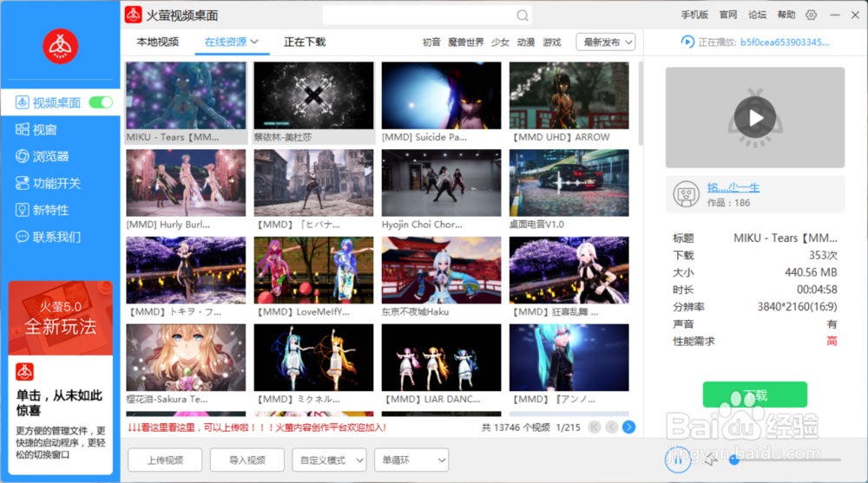Click the search magnifier icon

click(522, 16)
